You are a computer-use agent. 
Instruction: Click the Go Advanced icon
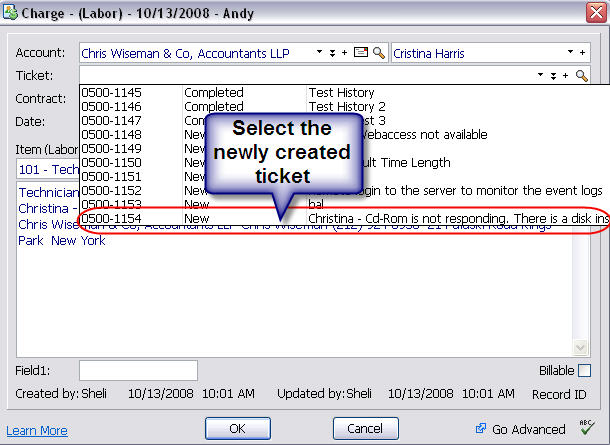482,429
